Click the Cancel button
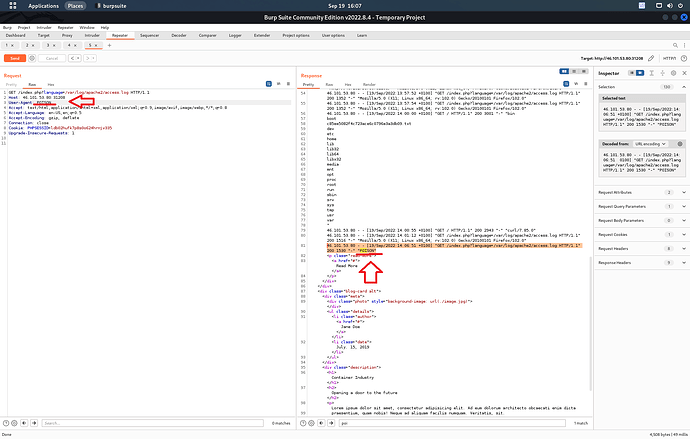 pyautogui.click(x=52, y=58)
